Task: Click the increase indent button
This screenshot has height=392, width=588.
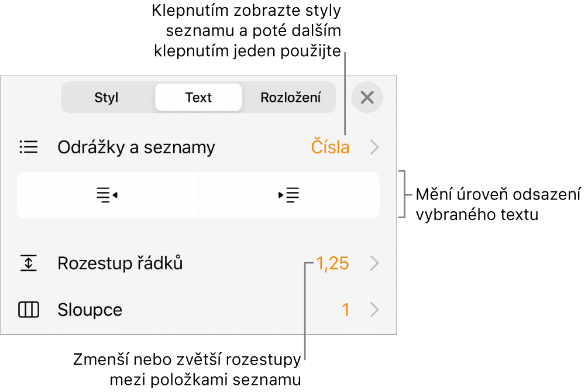Action: click(x=288, y=195)
